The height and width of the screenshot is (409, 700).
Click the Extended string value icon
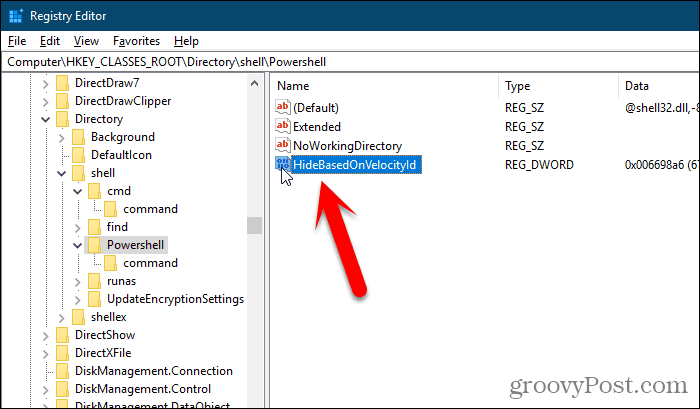[x=283, y=127]
